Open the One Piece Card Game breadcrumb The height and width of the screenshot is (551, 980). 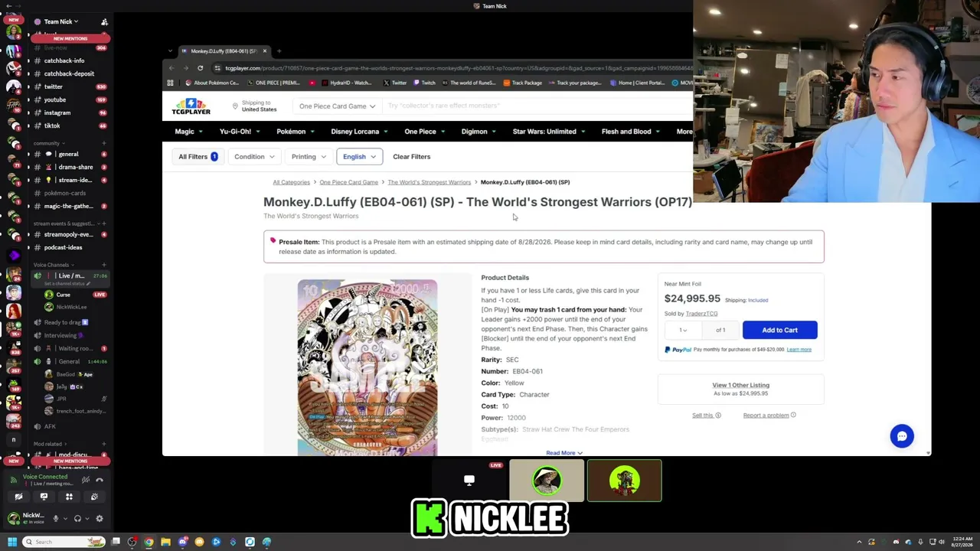point(349,182)
